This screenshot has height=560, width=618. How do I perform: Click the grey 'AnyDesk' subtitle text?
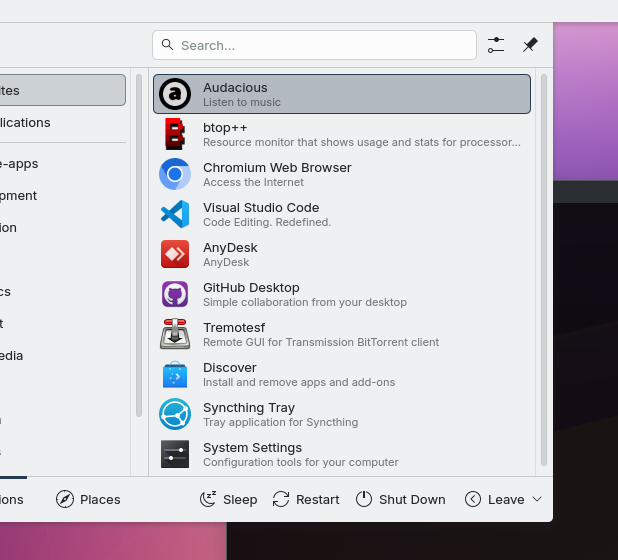tap(226, 262)
